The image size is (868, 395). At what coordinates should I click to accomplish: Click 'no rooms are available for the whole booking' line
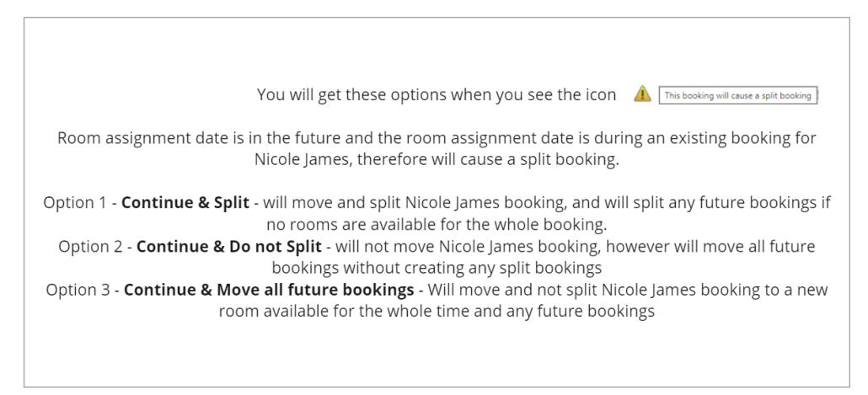(x=437, y=225)
